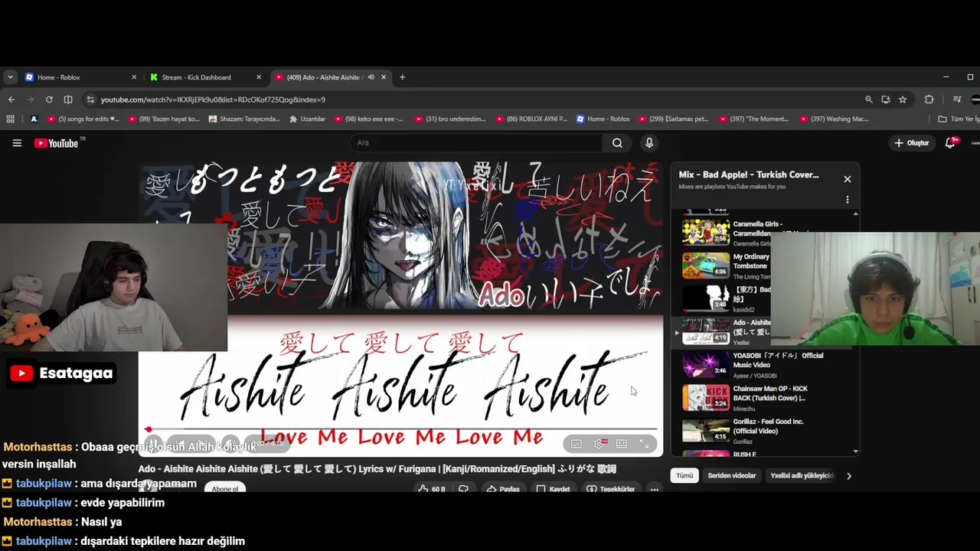Play Chainsaw Man OP KICK BACK cover

pos(766,397)
